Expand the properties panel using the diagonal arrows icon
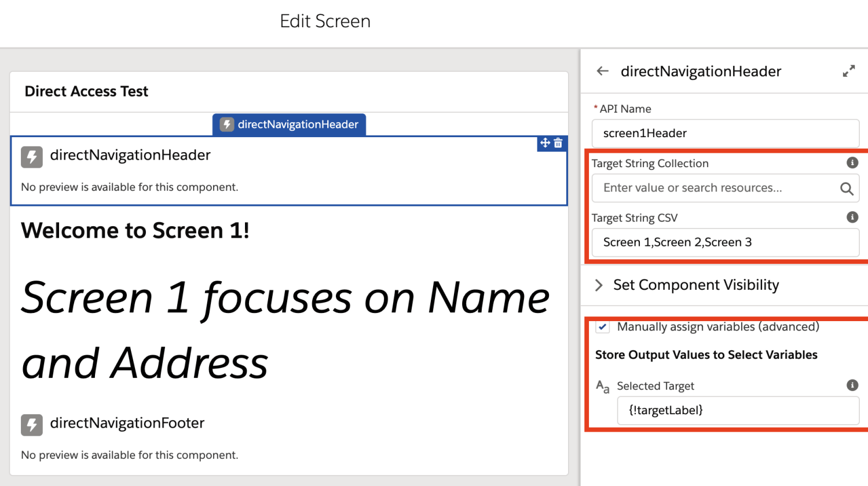868x486 pixels. 849,70
